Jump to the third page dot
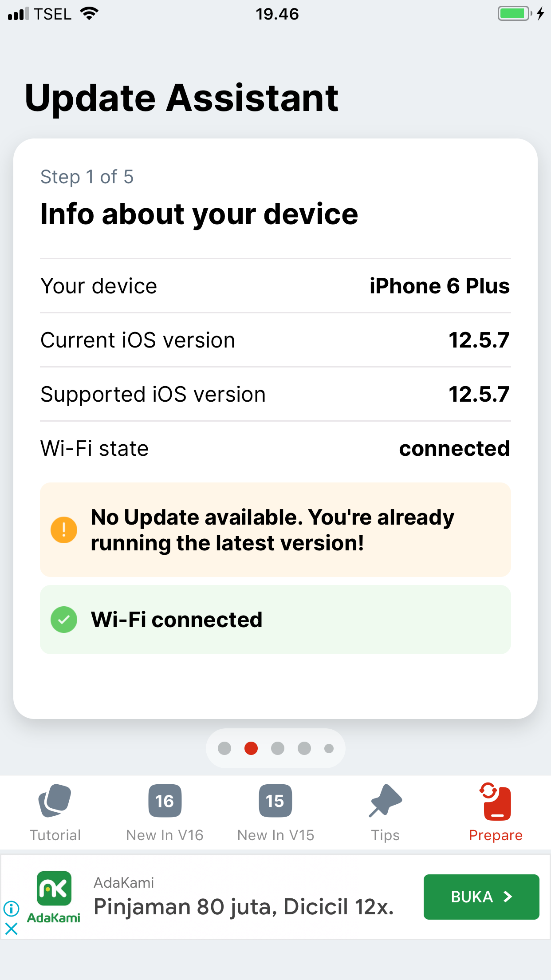 click(278, 748)
